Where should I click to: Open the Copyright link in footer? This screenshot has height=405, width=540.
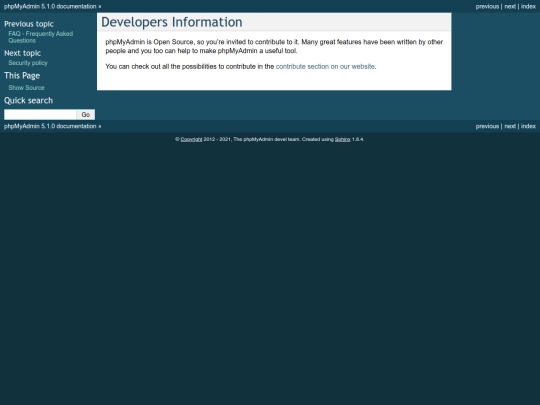[191, 139]
